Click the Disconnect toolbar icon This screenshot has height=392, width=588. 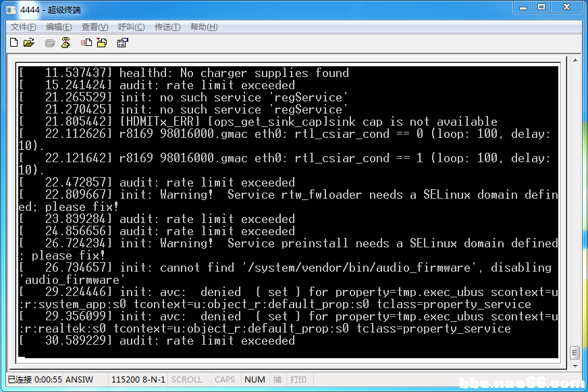65,43
